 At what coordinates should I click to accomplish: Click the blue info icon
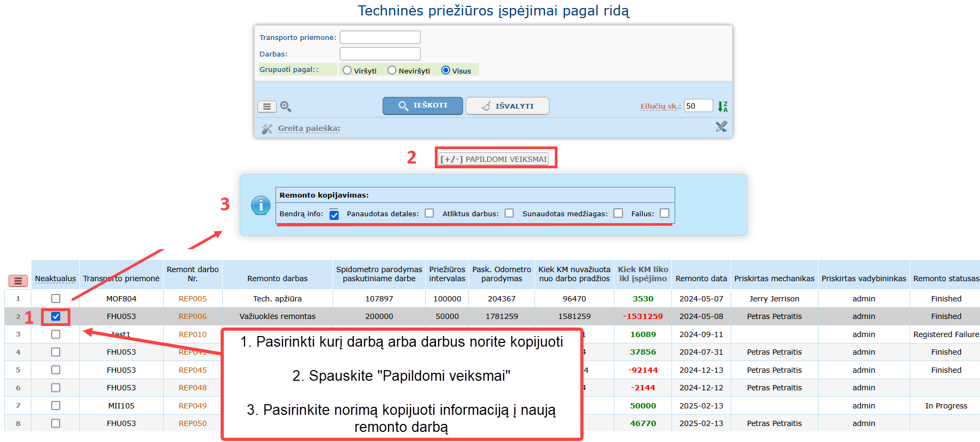(261, 205)
